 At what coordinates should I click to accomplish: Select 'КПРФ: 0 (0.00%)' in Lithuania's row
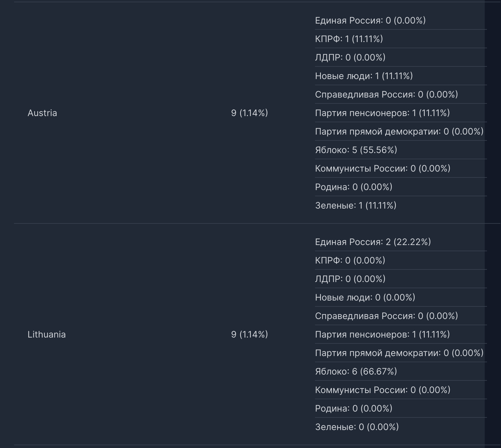coord(350,260)
